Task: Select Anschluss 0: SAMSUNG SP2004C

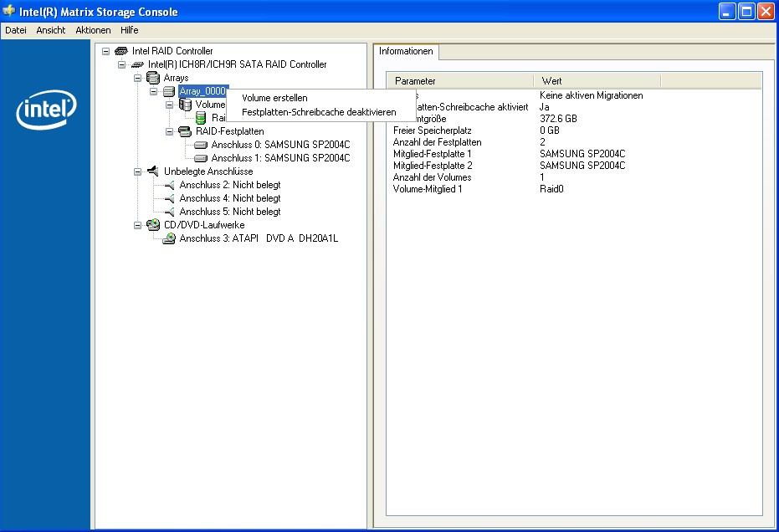Action: coord(280,145)
